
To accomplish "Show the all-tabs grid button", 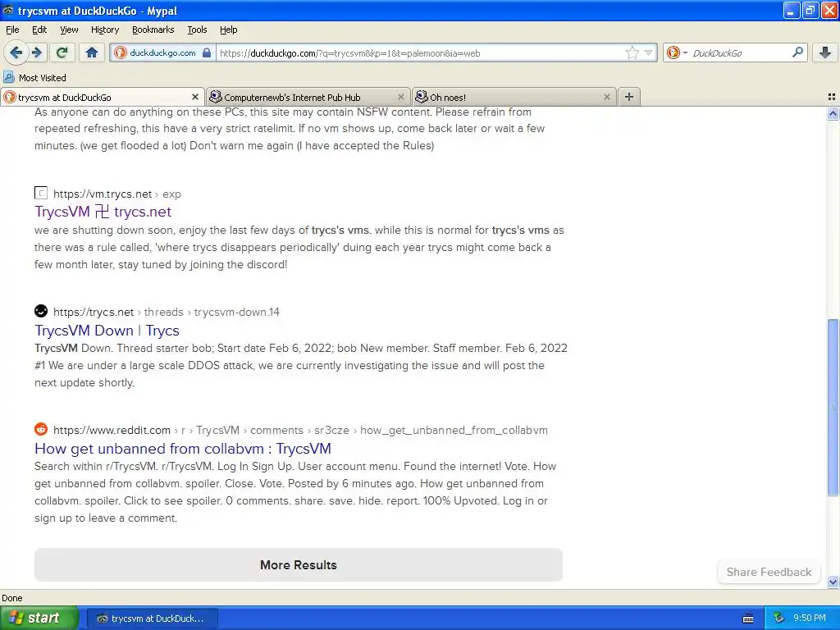I will pos(832,97).
